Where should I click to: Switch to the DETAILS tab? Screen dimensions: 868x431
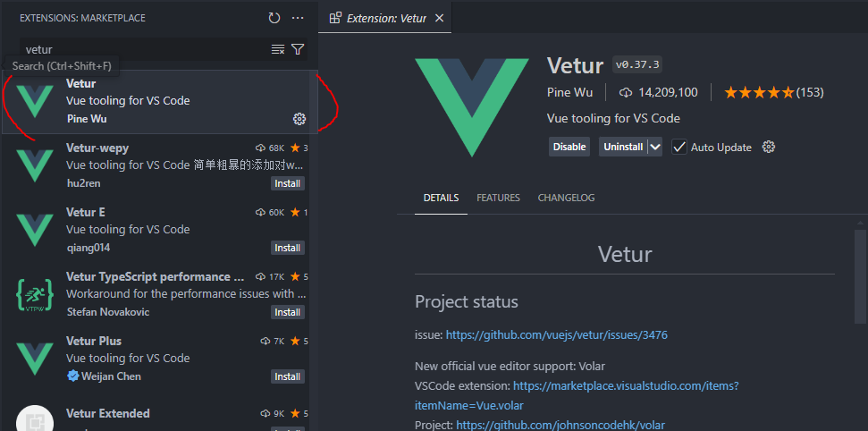click(442, 198)
